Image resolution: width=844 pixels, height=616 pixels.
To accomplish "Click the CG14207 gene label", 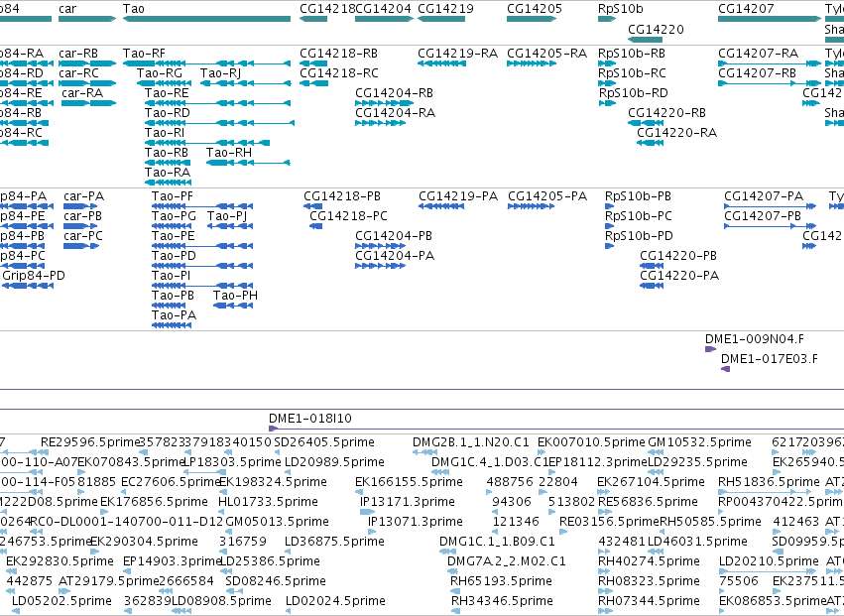I will [746, 9].
